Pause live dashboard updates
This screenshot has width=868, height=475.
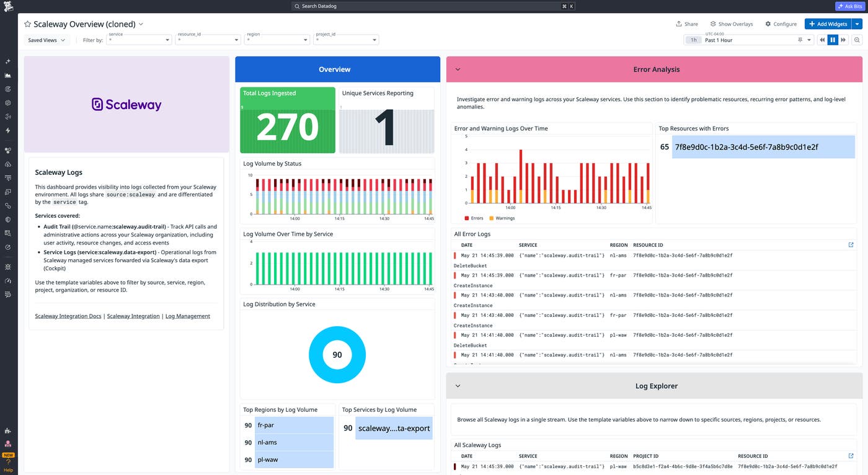pyautogui.click(x=833, y=40)
